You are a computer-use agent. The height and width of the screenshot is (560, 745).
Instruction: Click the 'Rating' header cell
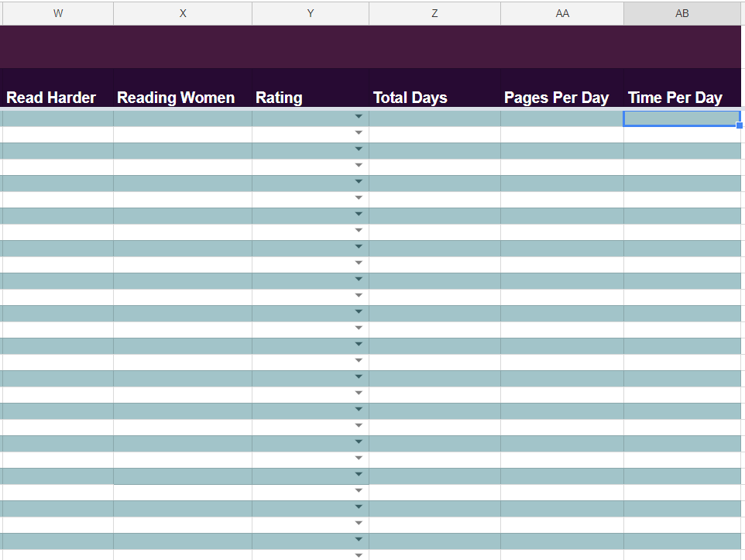click(x=311, y=88)
